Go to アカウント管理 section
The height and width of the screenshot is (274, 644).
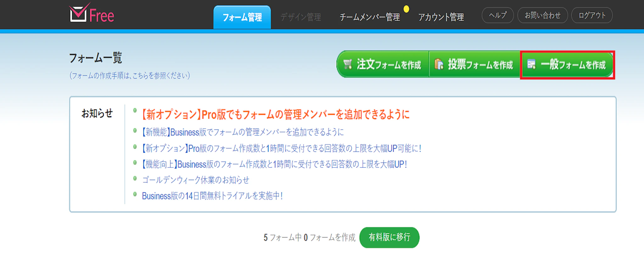pos(441,17)
